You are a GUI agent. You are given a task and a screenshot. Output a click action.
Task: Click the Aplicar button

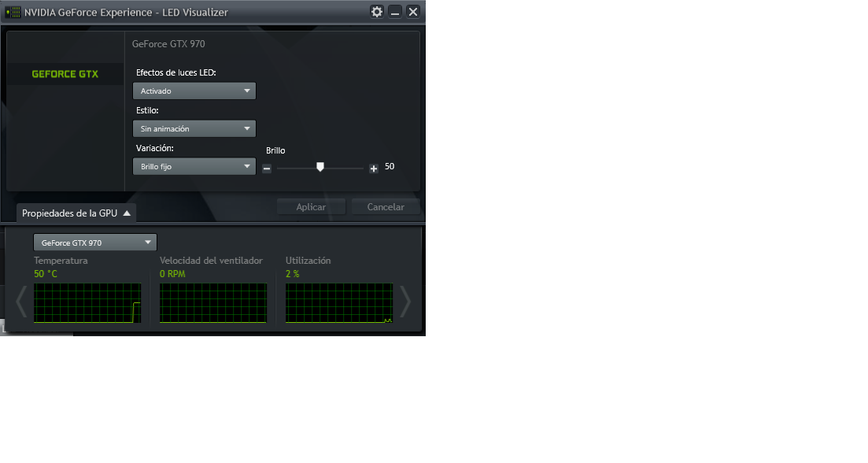(x=311, y=206)
